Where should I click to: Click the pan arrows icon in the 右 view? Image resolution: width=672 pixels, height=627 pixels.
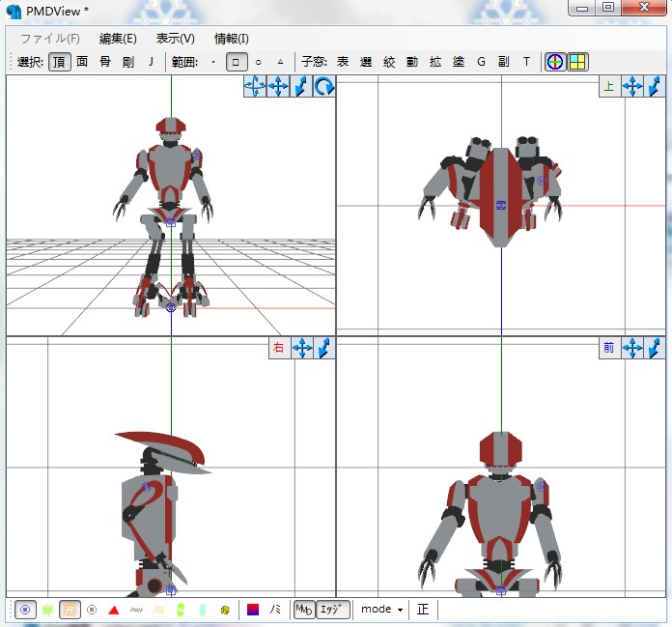302,348
